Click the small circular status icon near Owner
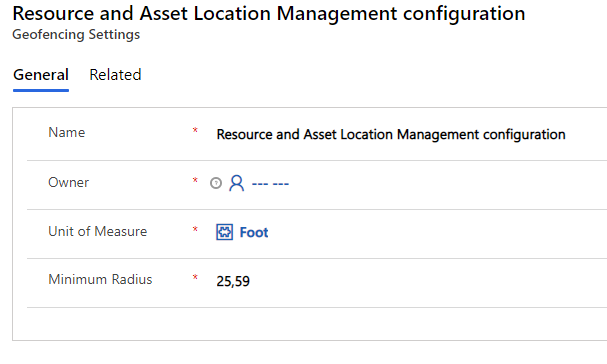607x364 pixels. [x=216, y=183]
